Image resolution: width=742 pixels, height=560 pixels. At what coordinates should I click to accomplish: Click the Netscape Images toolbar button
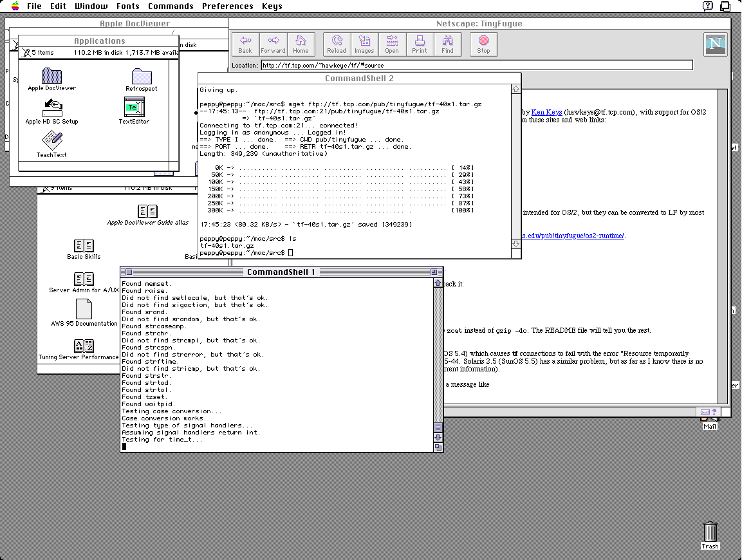364,44
